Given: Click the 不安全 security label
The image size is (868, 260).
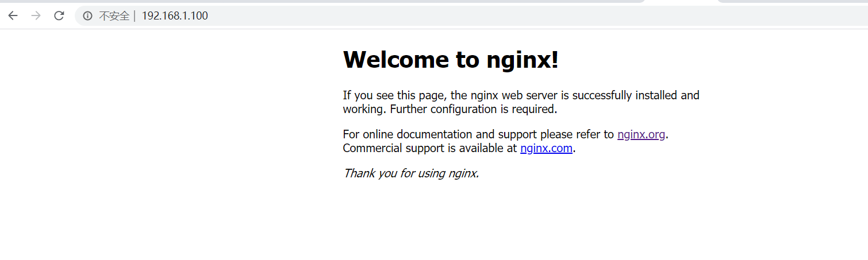Looking at the screenshot, I should pyautogui.click(x=114, y=16).
